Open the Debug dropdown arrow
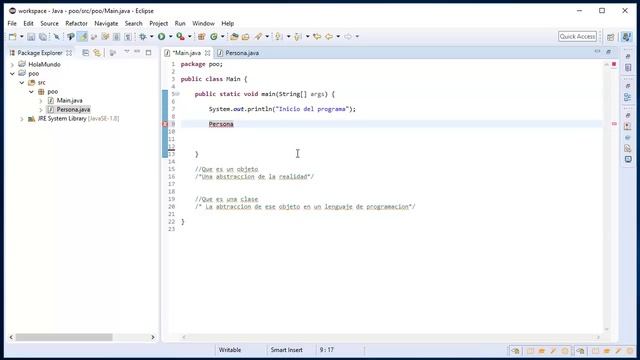Image resolution: width=640 pixels, height=360 pixels. point(151,37)
